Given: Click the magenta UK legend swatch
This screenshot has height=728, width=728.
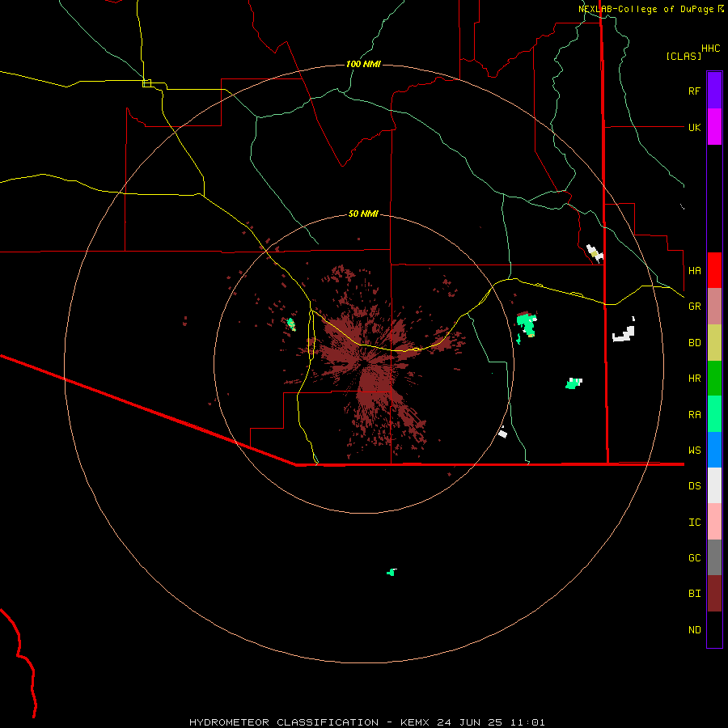Looking at the screenshot, I should point(714,127).
